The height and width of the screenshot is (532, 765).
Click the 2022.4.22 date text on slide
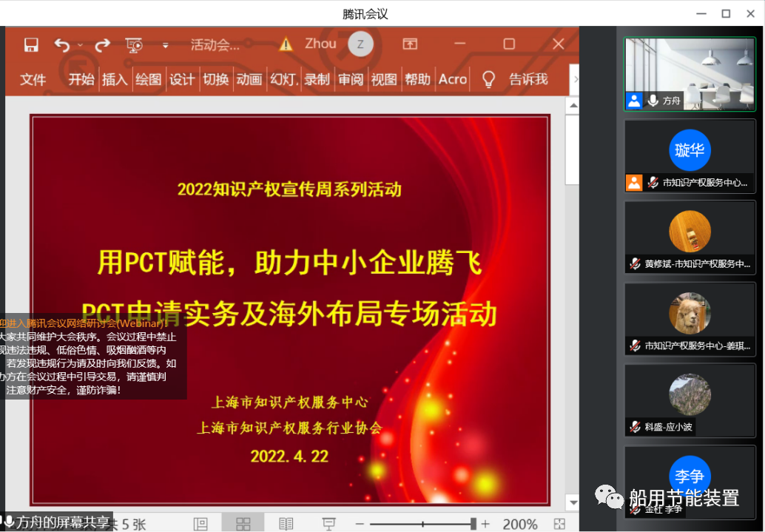289,457
